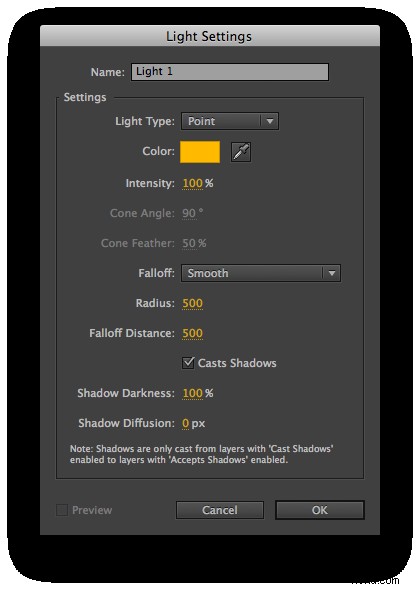This screenshot has height=590, width=420.
Task: Click the Falloff Distance 500 value
Action: pyautogui.click(x=193, y=333)
